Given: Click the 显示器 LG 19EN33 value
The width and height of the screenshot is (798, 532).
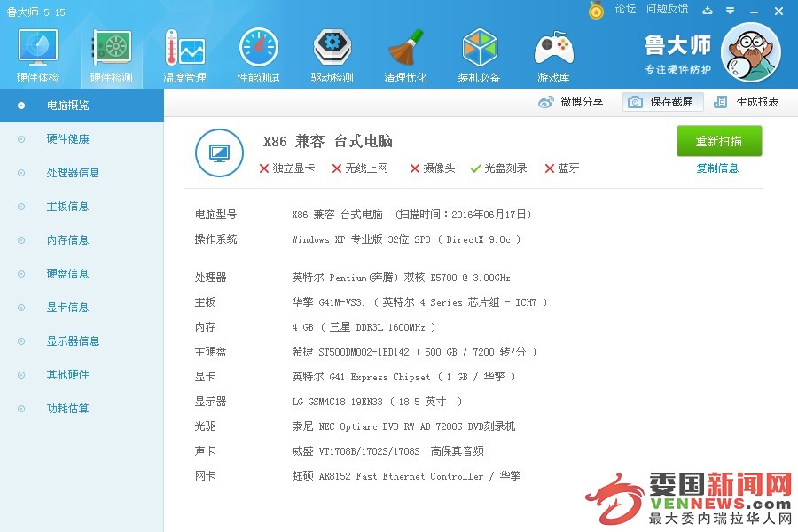Looking at the screenshot, I should [377, 402].
